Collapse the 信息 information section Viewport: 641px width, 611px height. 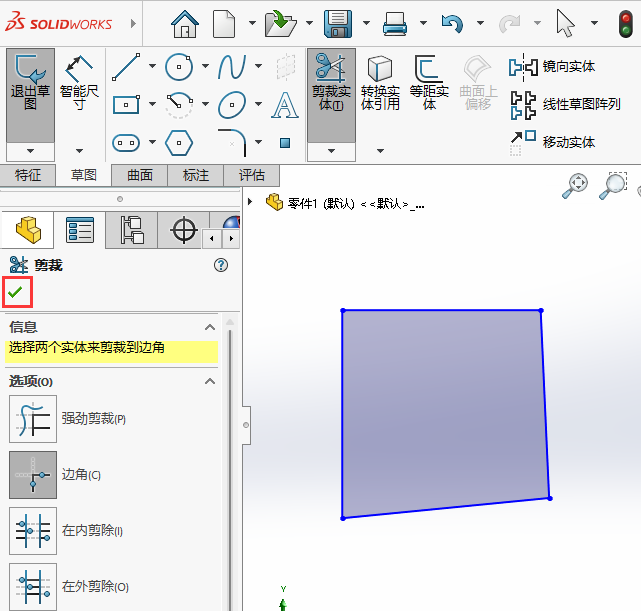(x=210, y=327)
